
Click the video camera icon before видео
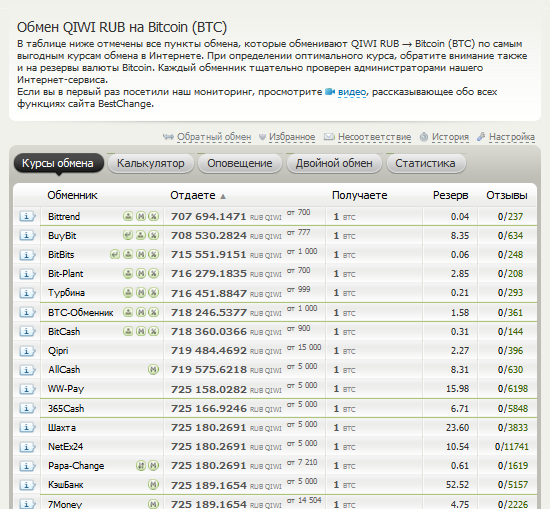click(x=330, y=92)
